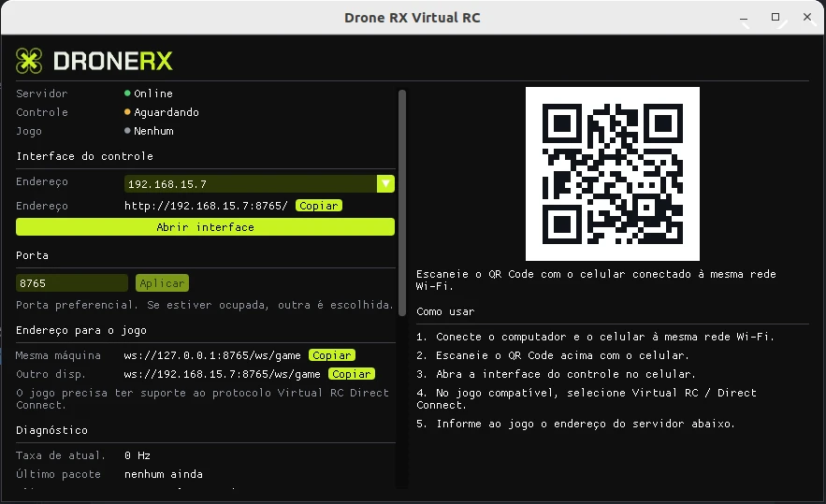Click the 'nenhum ainda' last packet value
Image resolution: width=826 pixels, height=504 pixels.
click(164, 474)
